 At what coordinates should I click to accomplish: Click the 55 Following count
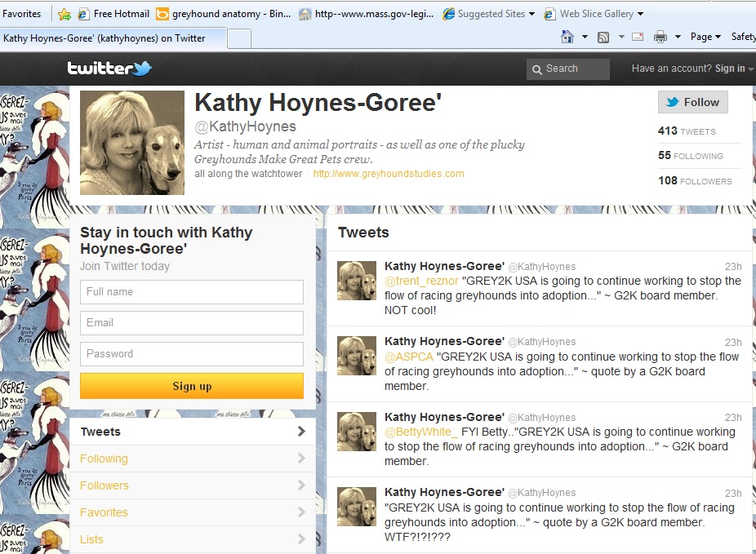tap(691, 156)
